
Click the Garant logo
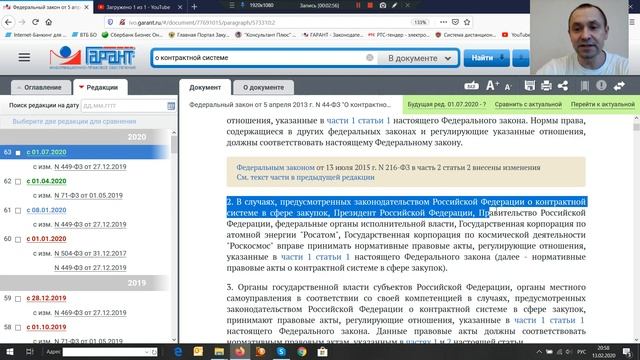pyautogui.click(x=93, y=58)
